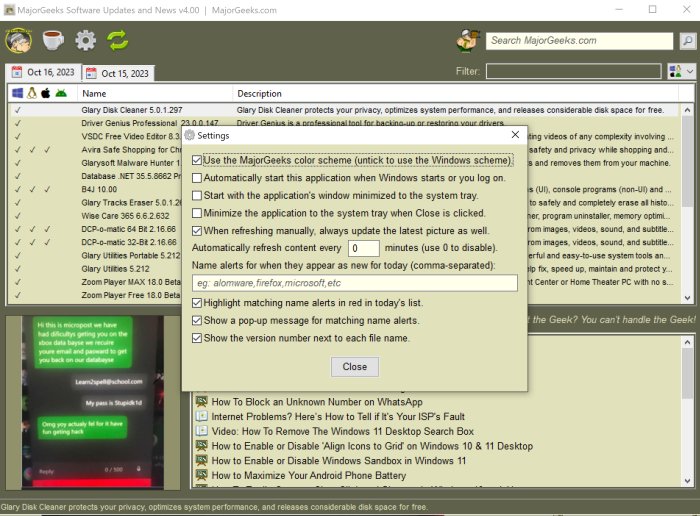
Task: Click the Filter text field
Action: point(574,71)
